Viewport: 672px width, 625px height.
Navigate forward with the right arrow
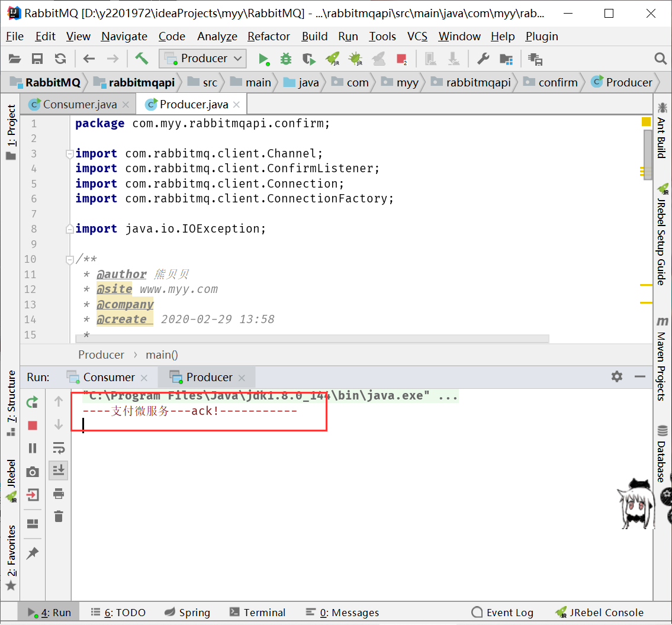pyautogui.click(x=112, y=59)
